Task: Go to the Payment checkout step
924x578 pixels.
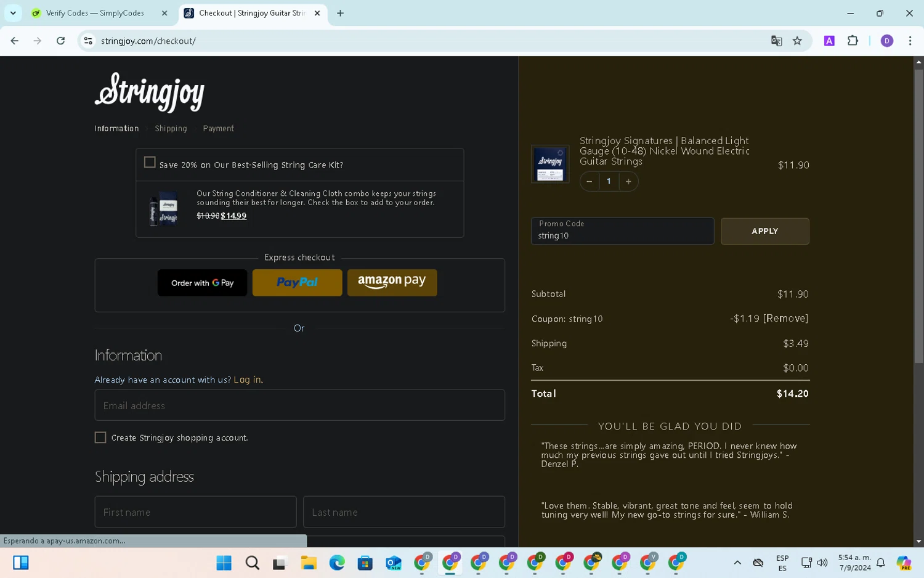Action: 218,128
